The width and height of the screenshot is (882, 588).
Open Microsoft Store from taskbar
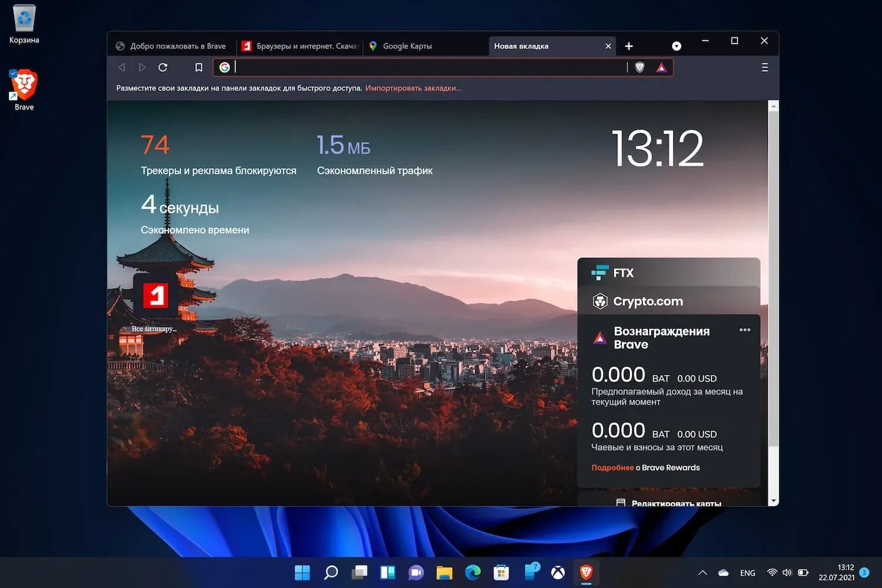point(501,573)
